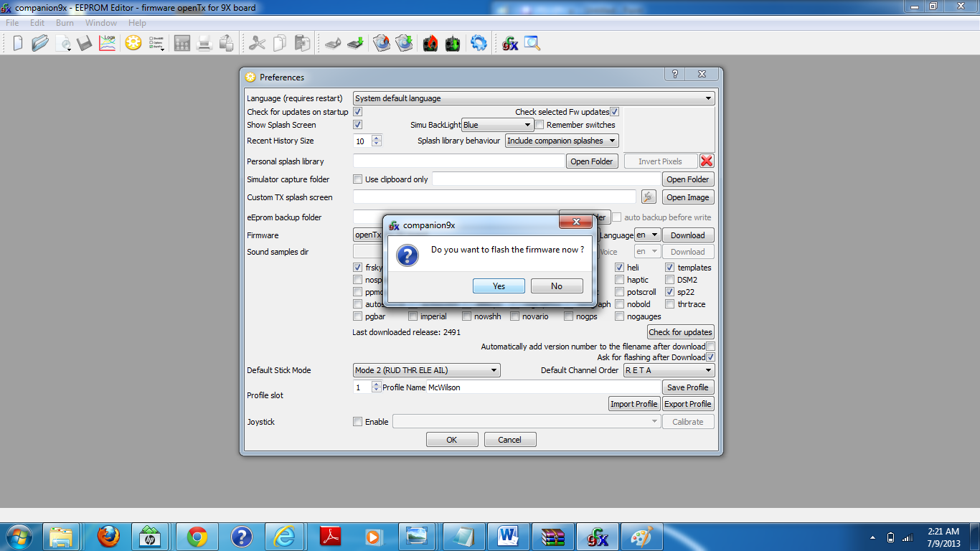The height and width of the screenshot is (551, 980).
Task: Click the Custom TX splash screen field
Action: point(494,197)
